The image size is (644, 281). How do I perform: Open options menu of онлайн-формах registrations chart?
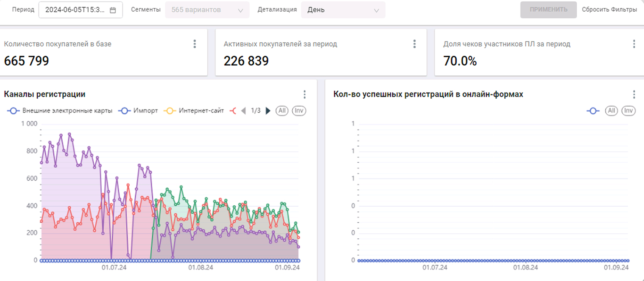tap(634, 95)
